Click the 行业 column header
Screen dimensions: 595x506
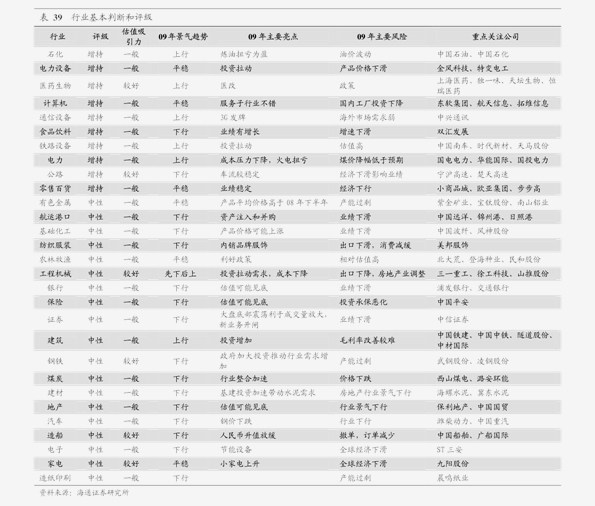[x=57, y=37]
